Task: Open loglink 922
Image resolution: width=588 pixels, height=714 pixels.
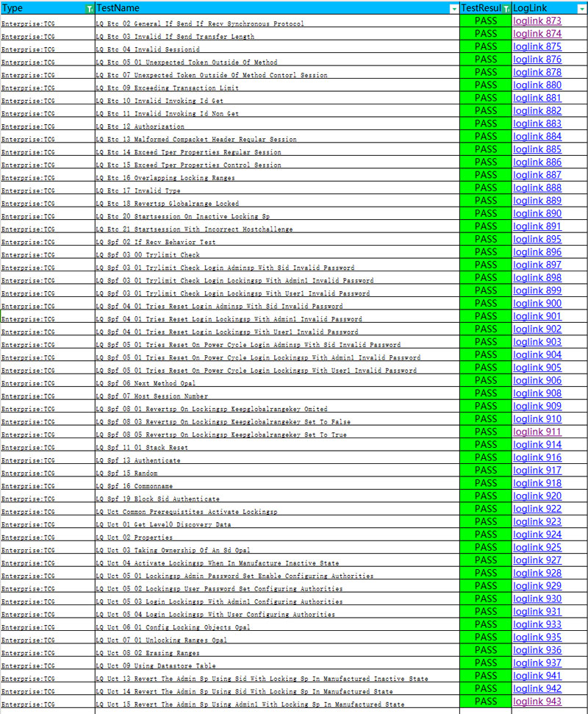Action: pyautogui.click(x=537, y=509)
